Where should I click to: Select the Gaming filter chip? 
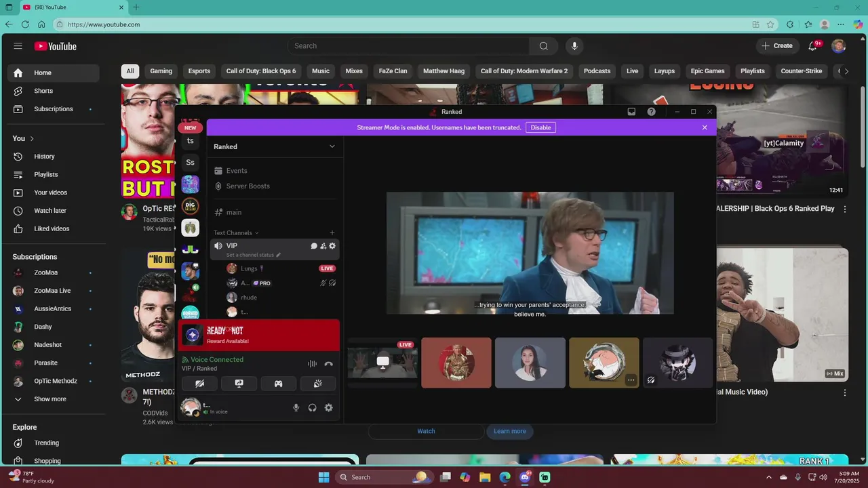pos(161,71)
